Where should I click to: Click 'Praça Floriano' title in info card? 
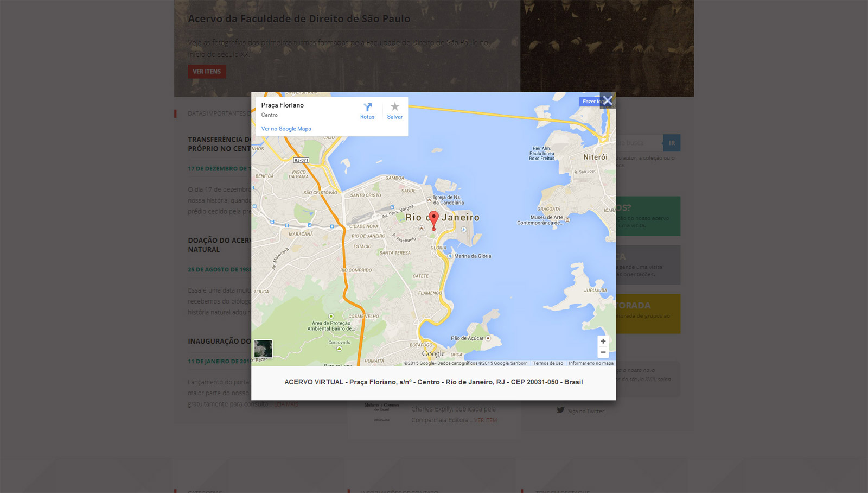(282, 105)
